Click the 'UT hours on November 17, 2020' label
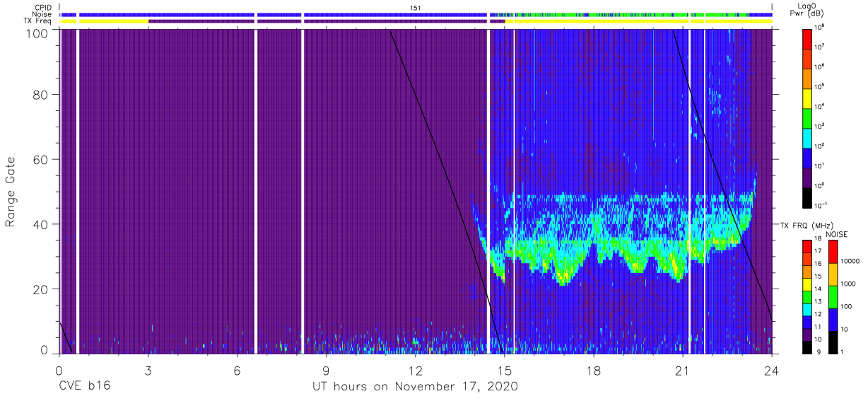This screenshot has width=868, height=401. tap(416, 387)
